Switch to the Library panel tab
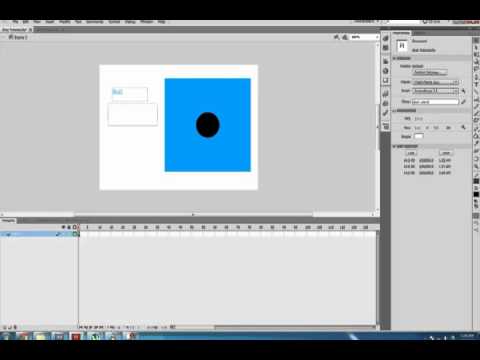480x360 pixels. click(419, 33)
